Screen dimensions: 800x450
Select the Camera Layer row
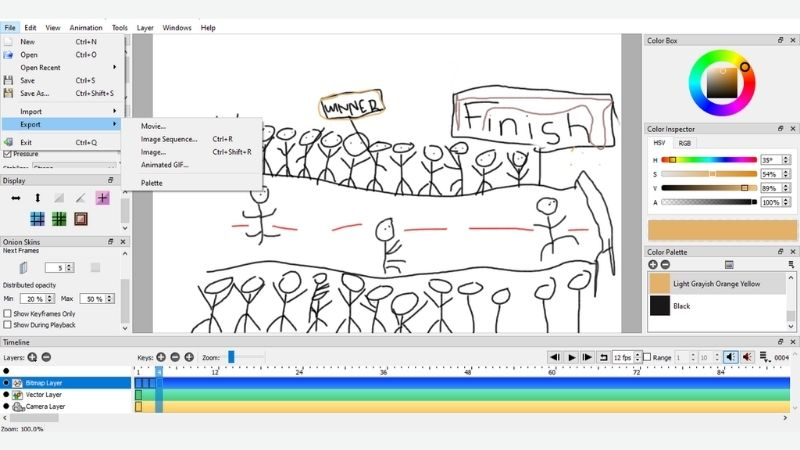(x=66, y=407)
